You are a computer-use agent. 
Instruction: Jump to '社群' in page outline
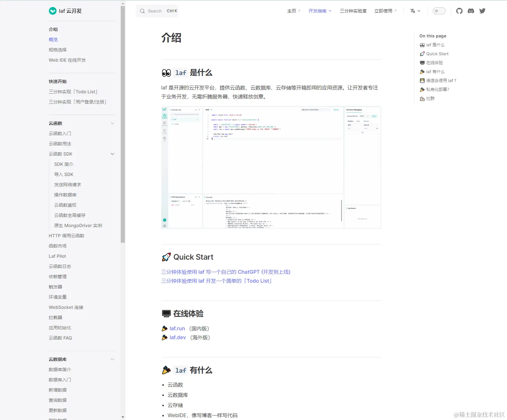(x=427, y=99)
